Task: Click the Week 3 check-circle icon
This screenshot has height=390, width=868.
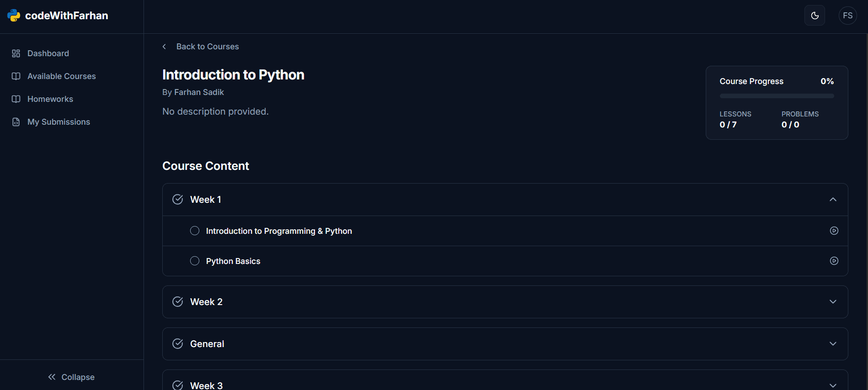Action: point(178,385)
